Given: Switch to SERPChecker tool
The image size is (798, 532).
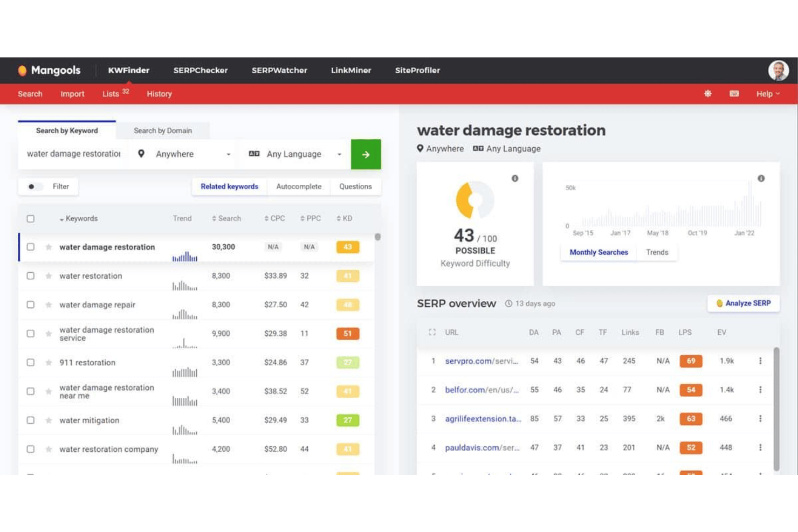Looking at the screenshot, I should [x=201, y=70].
